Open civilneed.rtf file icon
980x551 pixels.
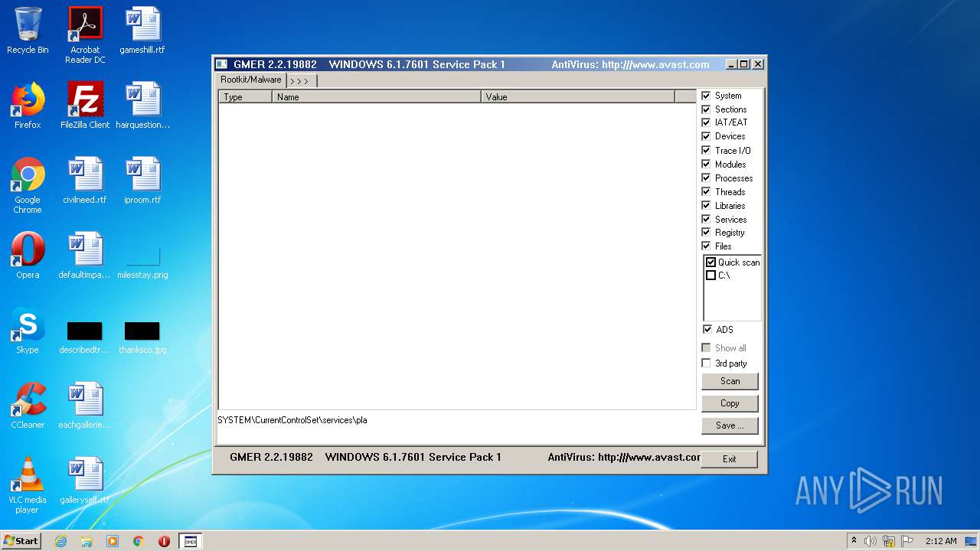tap(85, 181)
